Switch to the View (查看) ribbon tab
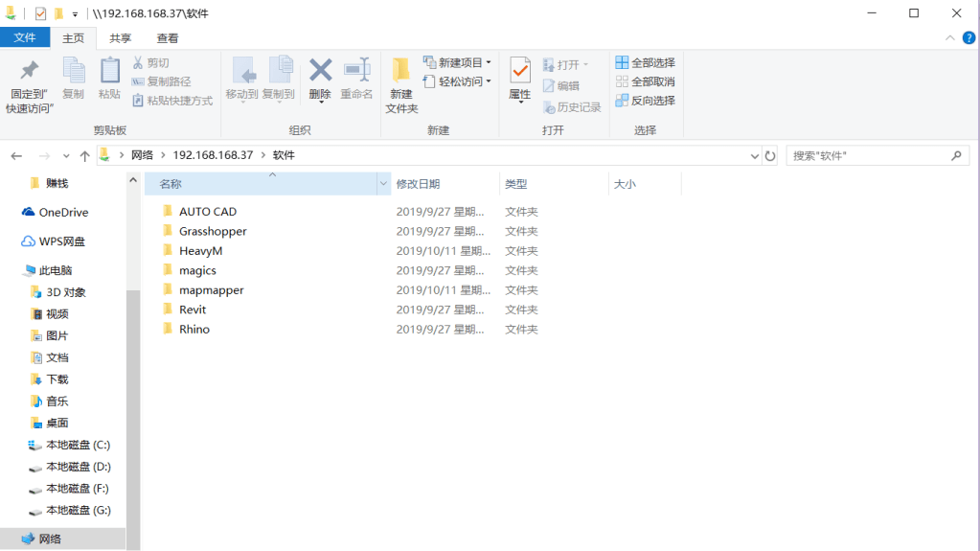 click(x=168, y=38)
